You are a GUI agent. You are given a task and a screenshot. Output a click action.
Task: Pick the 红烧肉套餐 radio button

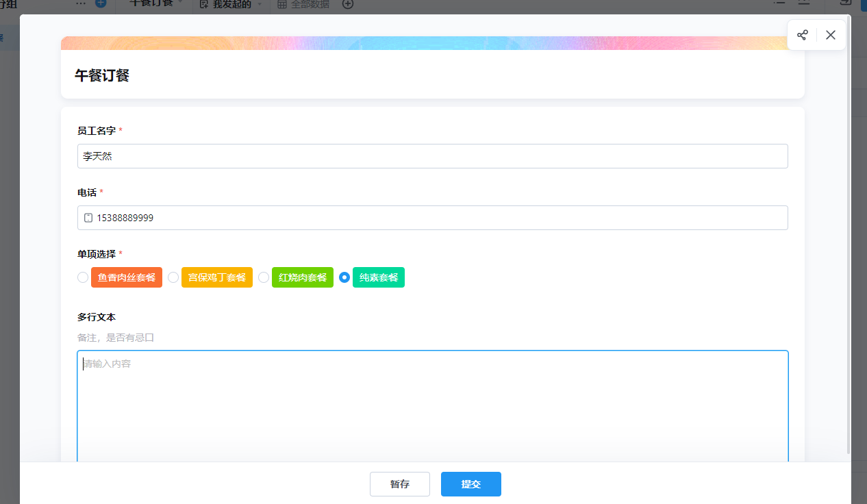(x=264, y=277)
